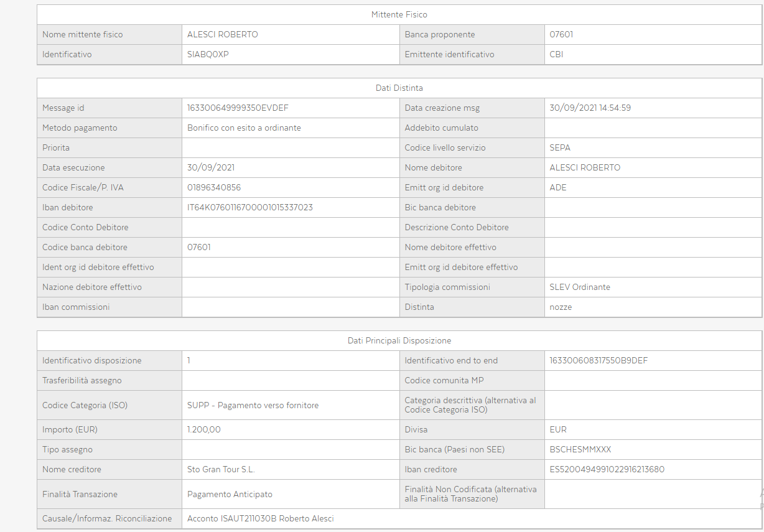Viewport: 764px width, 532px height.
Task: Select the Bonifico con esito a ordinante value
Action: click(244, 128)
